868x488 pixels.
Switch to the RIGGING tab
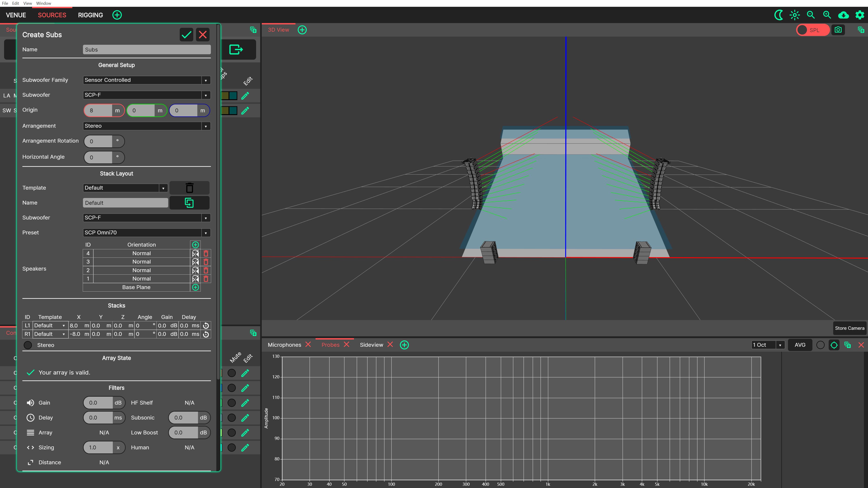[x=90, y=15]
